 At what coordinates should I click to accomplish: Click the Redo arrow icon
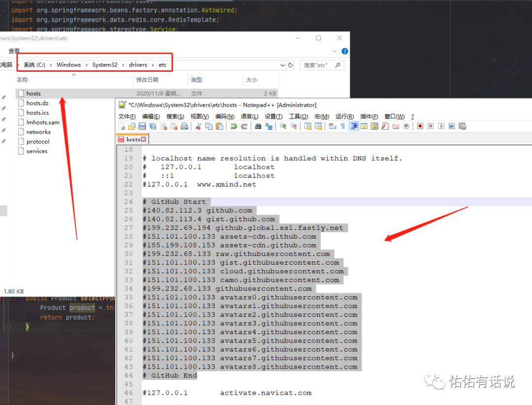244,126
